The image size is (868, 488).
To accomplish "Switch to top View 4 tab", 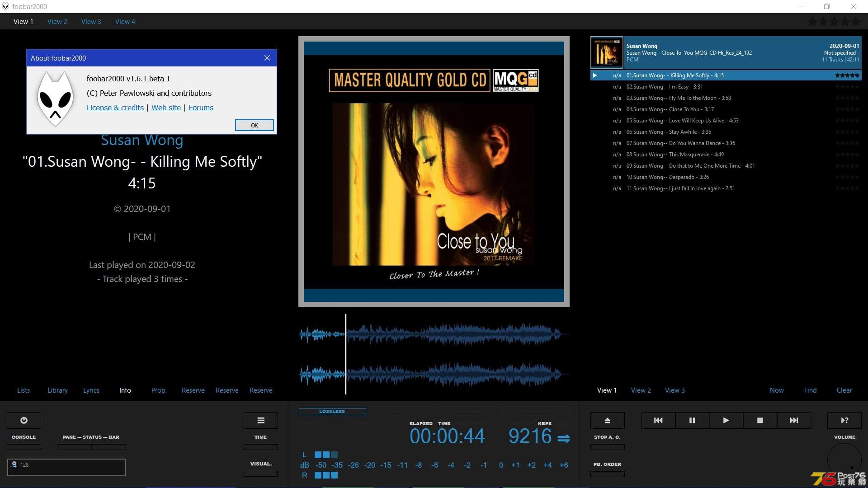I will click(125, 22).
